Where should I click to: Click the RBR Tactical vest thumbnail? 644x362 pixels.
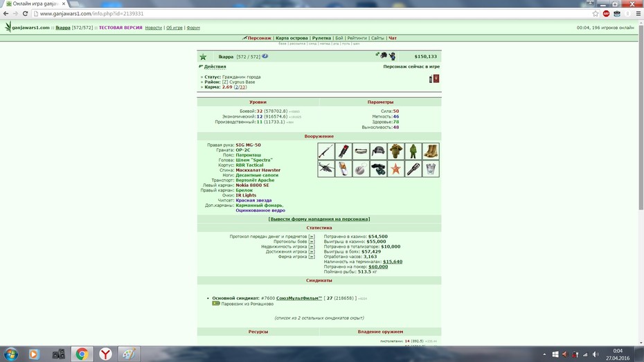click(396, 152)
